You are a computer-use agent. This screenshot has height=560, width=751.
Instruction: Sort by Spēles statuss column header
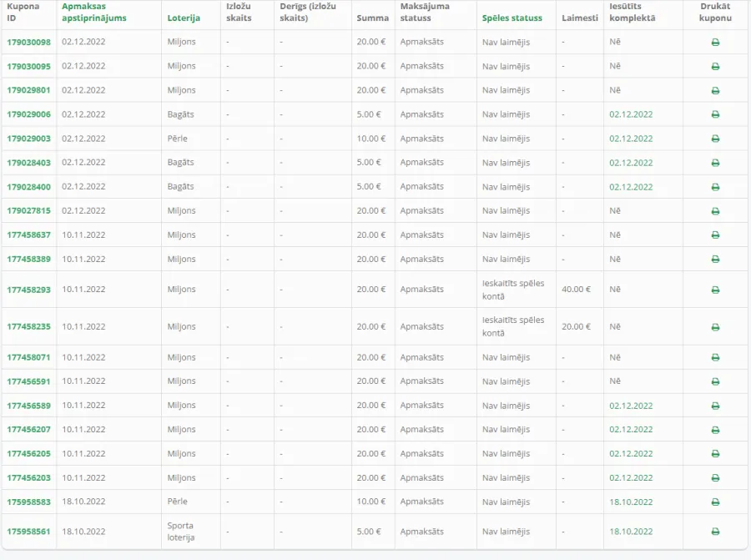[512, 18]
